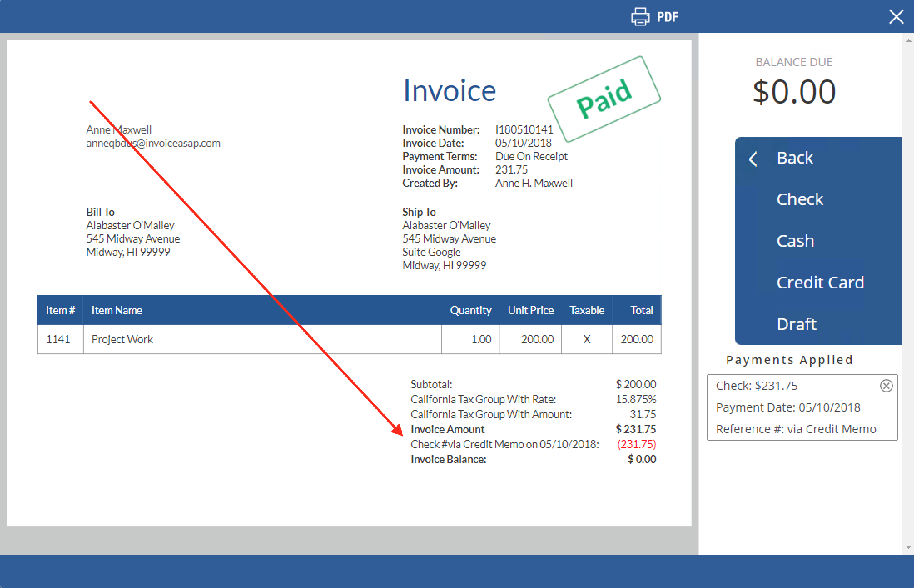Select Check as payment method
This screenshot has height=588, width=914.
pyautogui.click(x=800, y=199)
